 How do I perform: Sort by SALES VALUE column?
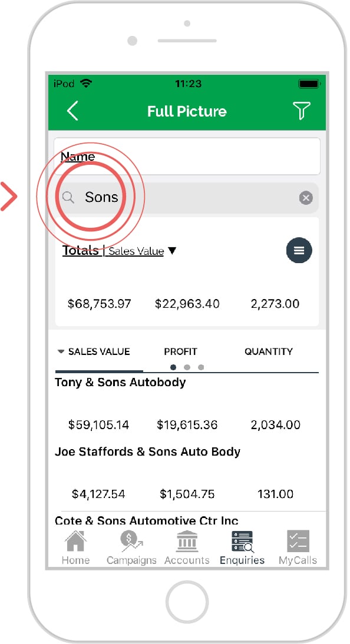[x=94, y=351]
